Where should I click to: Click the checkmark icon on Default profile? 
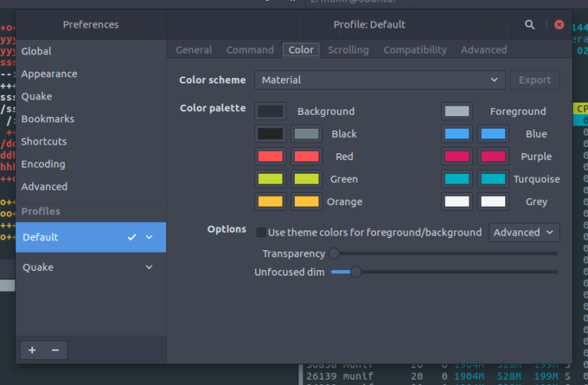[x=132, y=237]
